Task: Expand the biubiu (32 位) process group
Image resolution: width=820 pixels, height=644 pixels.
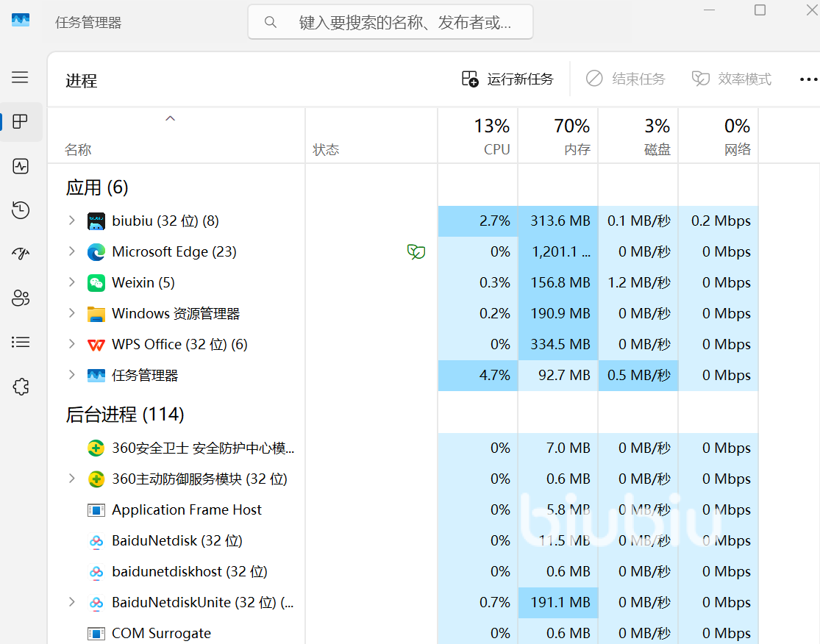Action: [x=71, y=221]
